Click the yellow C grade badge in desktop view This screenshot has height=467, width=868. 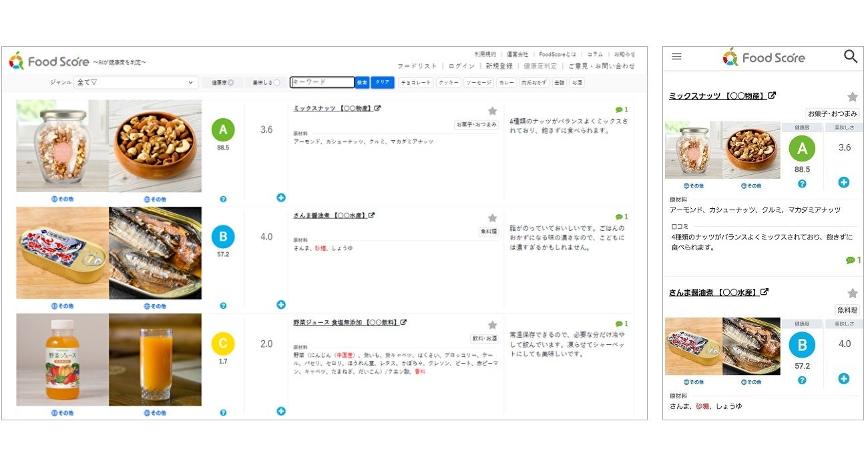pyautogui.click(x=223, y=344)
